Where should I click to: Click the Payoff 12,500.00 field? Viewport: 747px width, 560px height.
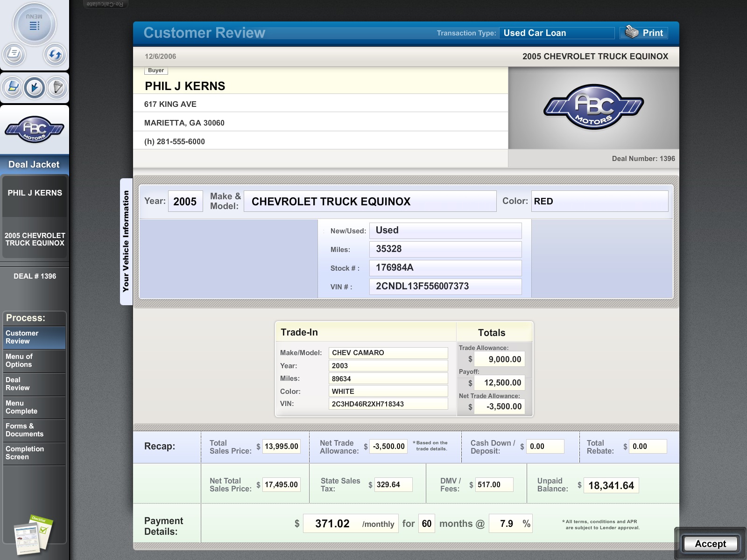coord(499,383)
